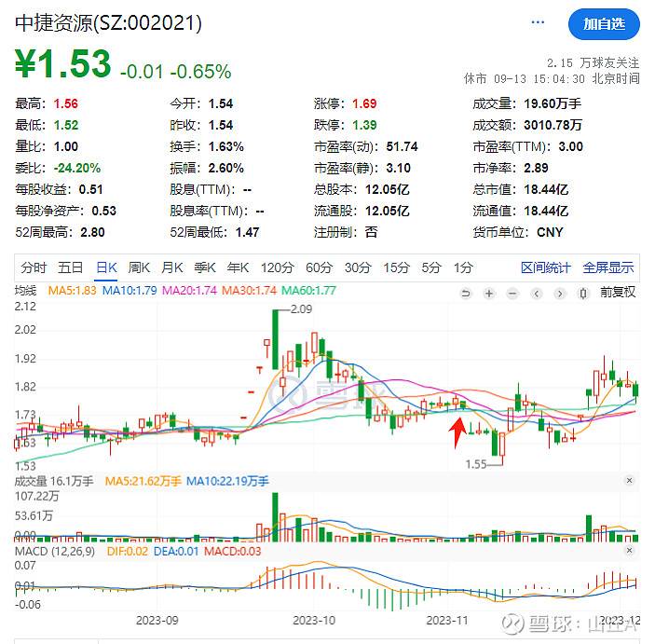Click the -0.65% change value
Screen dimensions: 655x644
tap(200, 72)
